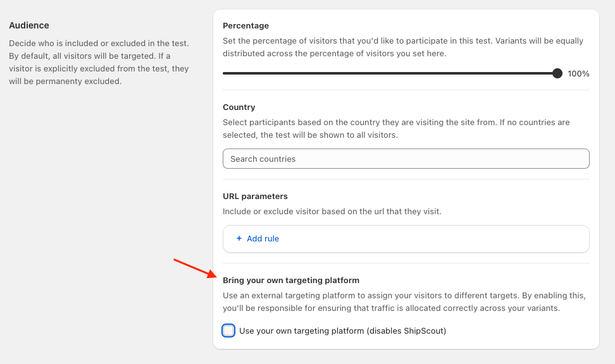Enable the own targeting platform checkbox
615x364 pixels.
(x=228, y=331)
